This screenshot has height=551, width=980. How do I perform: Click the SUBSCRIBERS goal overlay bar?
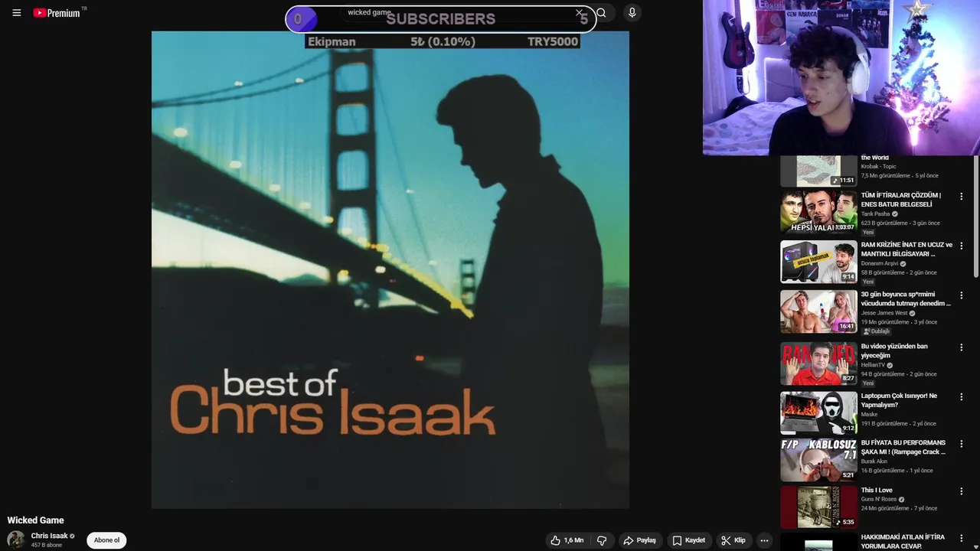tap(441, 19)
